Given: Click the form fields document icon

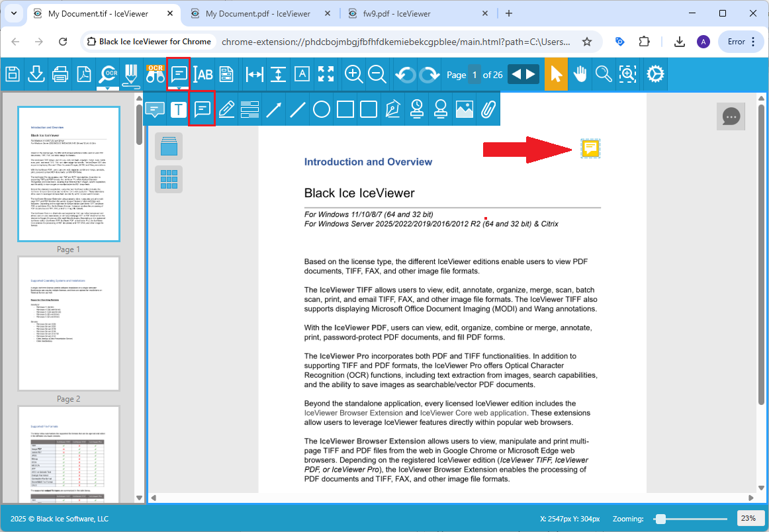Looking at the screenshot, I should point(226,75).
